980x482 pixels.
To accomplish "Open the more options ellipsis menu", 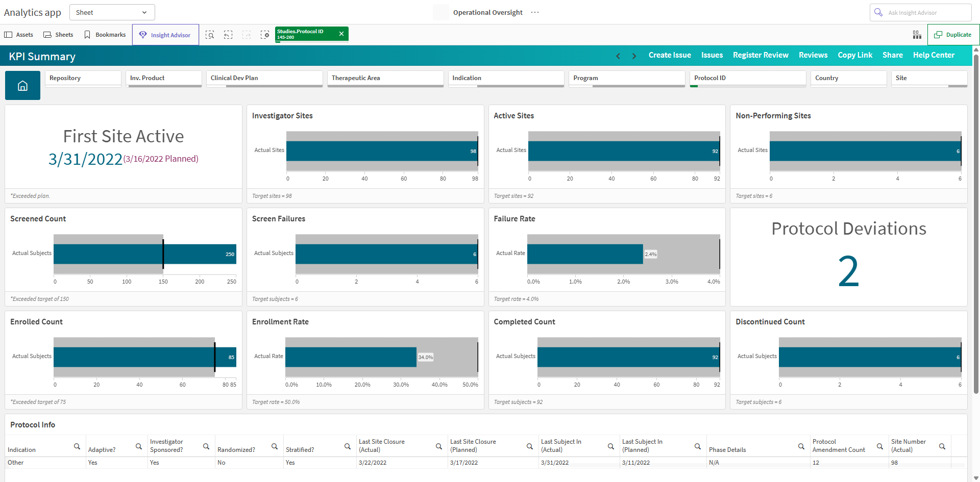I will click(535, 12).
